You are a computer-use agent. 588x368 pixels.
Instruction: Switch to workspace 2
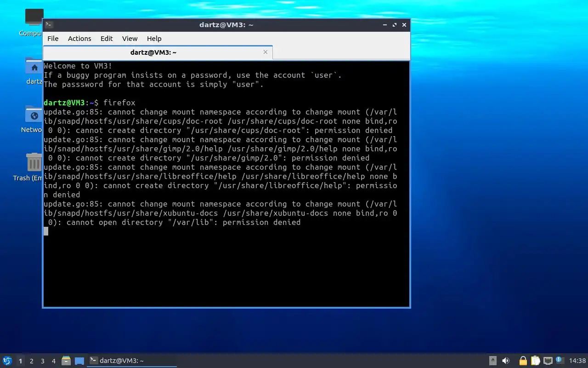pos(31,361)
